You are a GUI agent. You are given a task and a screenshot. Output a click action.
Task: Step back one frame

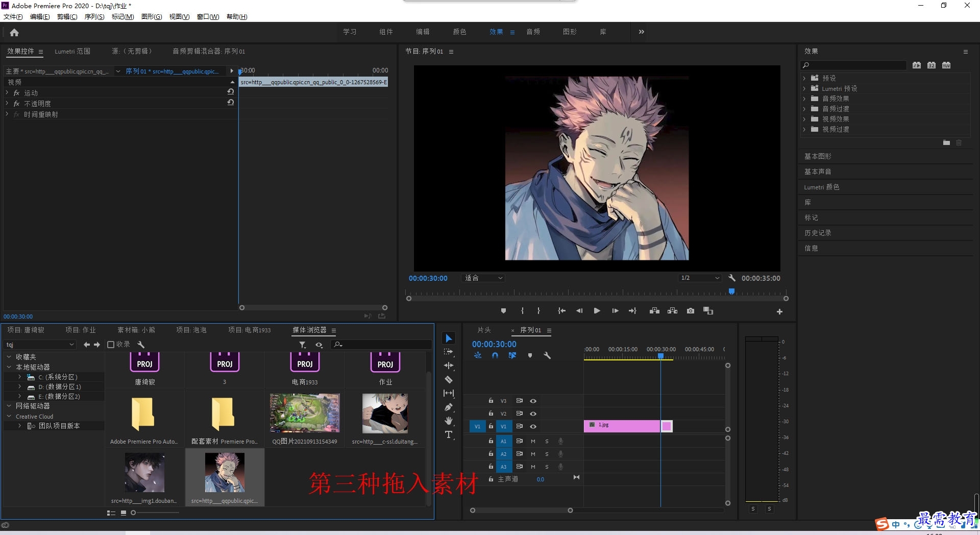579,311
